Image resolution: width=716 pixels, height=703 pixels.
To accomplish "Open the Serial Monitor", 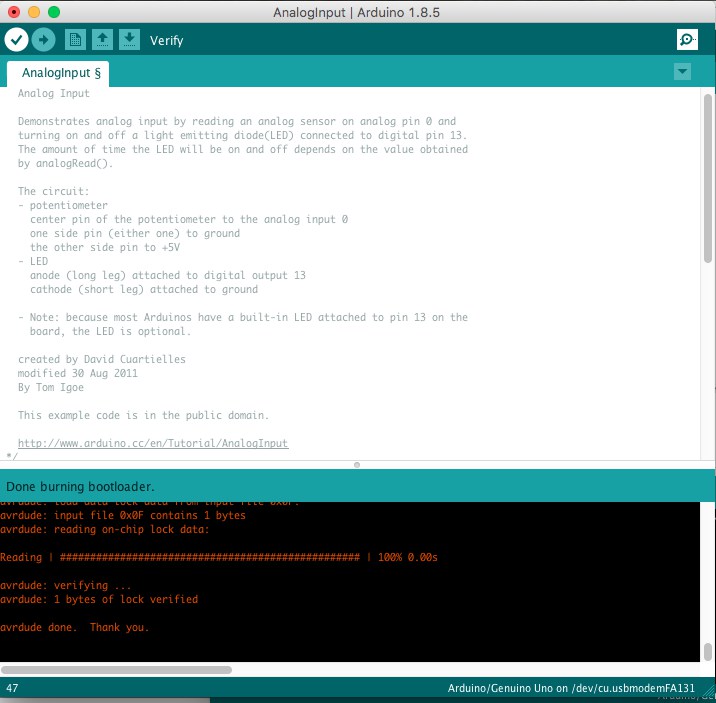I will pyautogui.click(x=687, y=40).
